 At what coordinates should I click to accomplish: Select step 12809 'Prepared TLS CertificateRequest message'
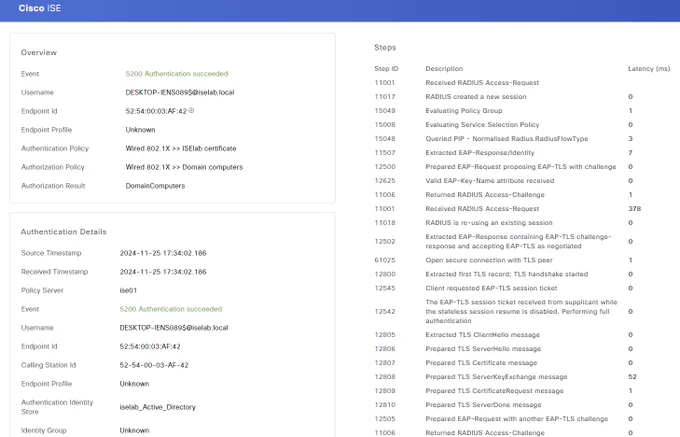(x=494, y=391)
